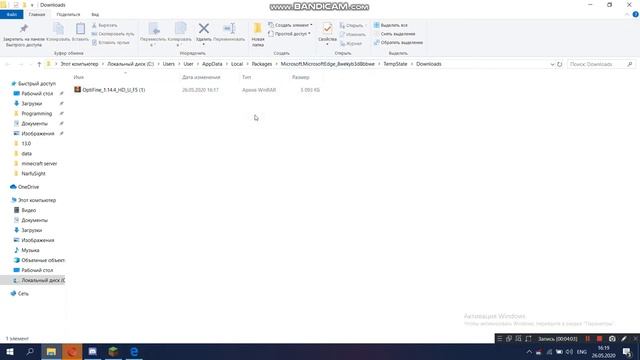Open the Minecraft icon on the taskbar

[x=113, y=351]
